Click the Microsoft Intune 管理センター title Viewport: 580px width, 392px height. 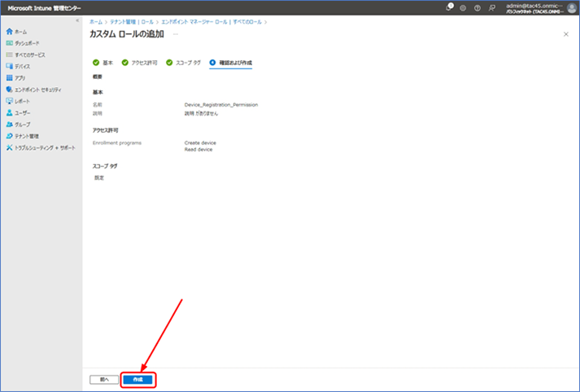(45, 8)
